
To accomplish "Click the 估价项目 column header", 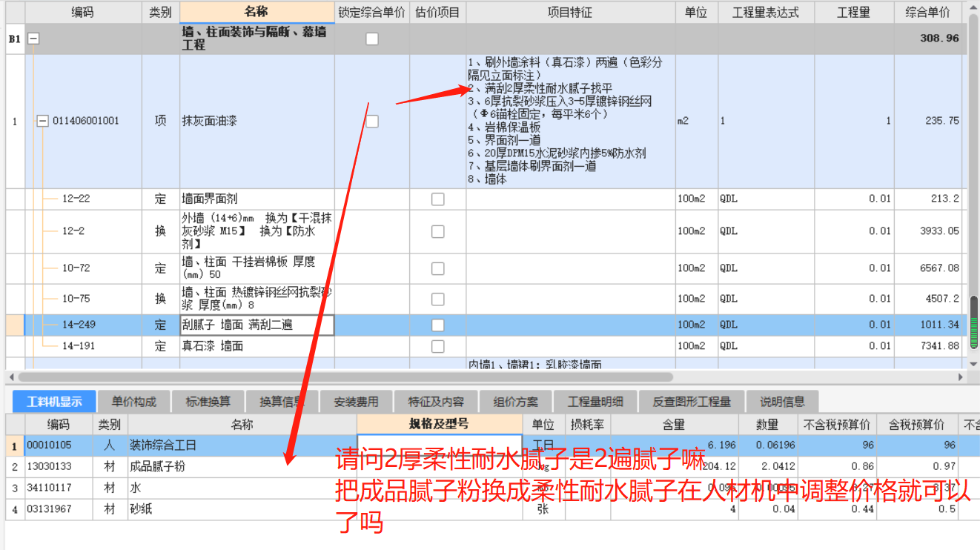I will pos(437,13).
